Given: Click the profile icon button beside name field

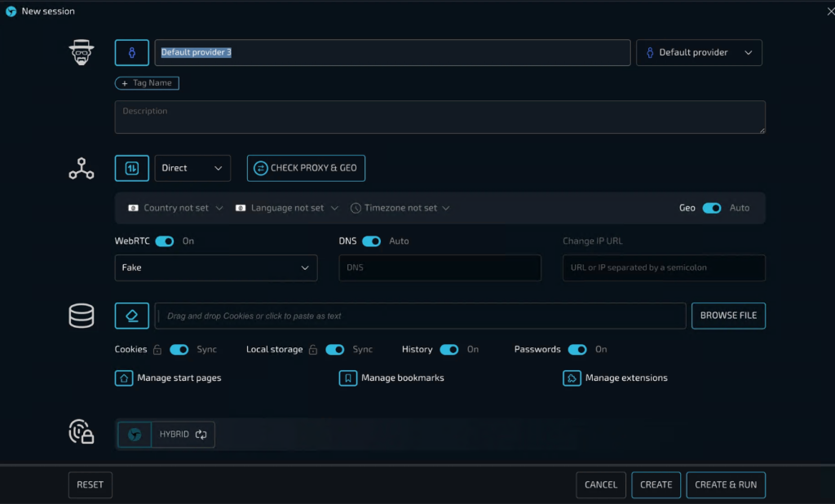Looking at the screenshot, I should tap(132, 52).
